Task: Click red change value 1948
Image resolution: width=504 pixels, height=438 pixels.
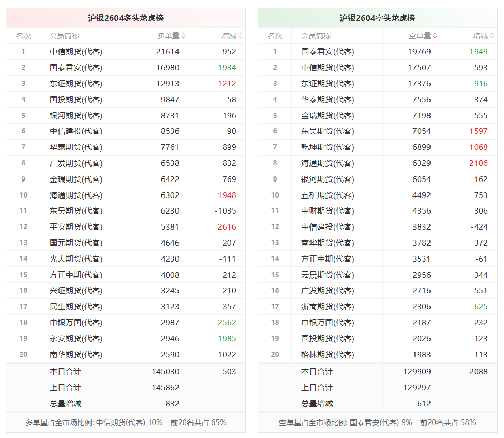Action: pyautogui.click(x=227, y=195)
